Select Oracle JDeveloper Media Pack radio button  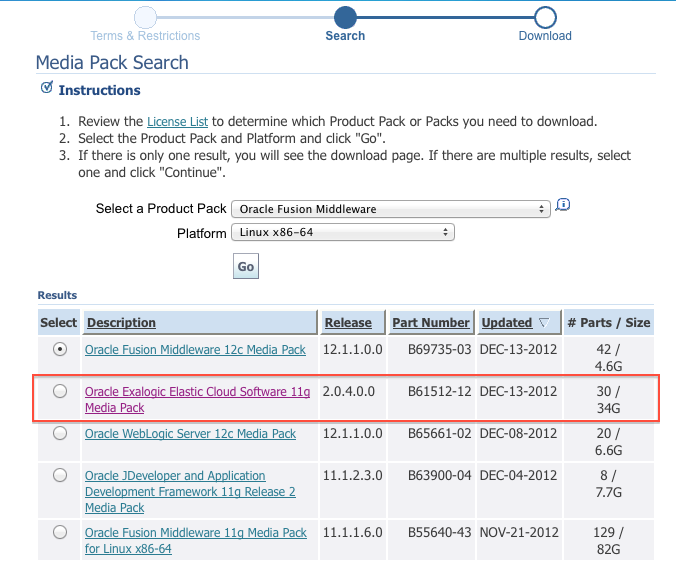pyautogui.click(x=60, y=475)
